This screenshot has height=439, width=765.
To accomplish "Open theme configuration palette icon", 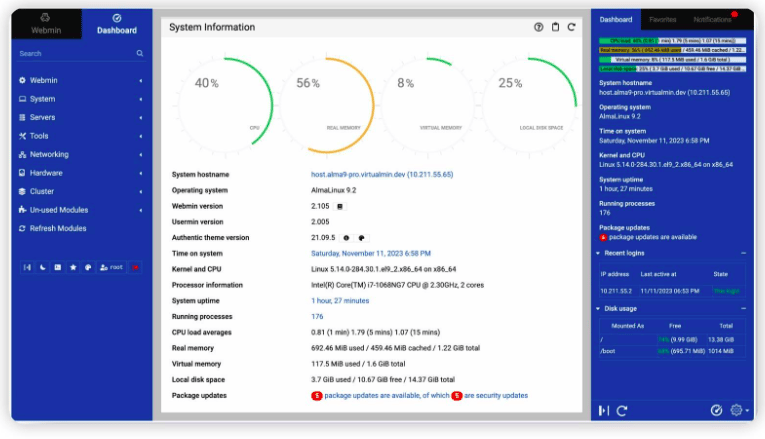I will pos(88,267).
